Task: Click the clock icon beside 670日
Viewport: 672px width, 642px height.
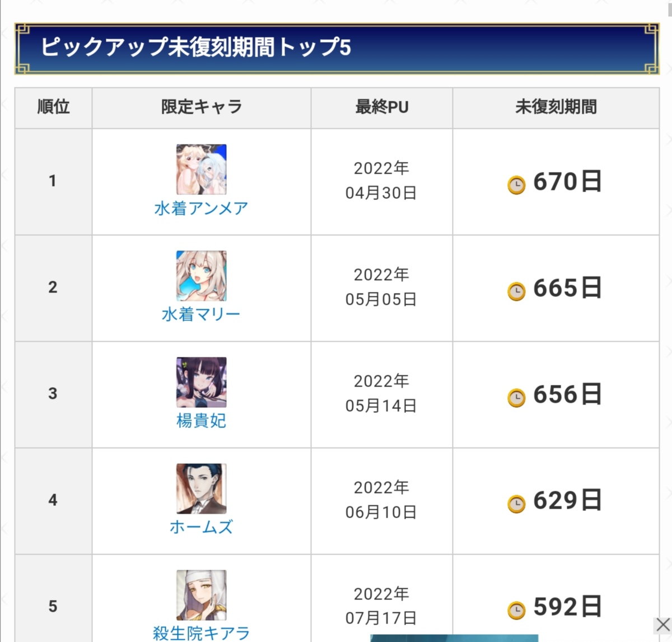Action: (516, 184)
